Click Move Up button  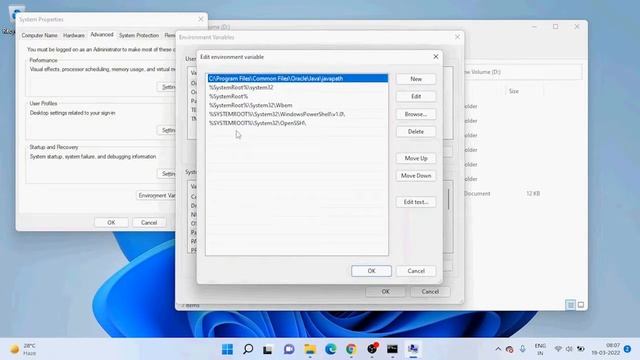pyautogui.click(x=416, y=158)
